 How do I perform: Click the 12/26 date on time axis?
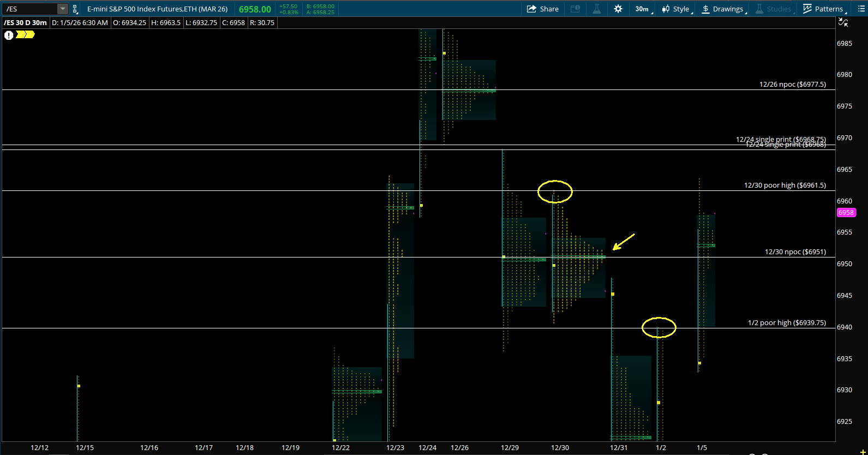(x=459, y=448)
